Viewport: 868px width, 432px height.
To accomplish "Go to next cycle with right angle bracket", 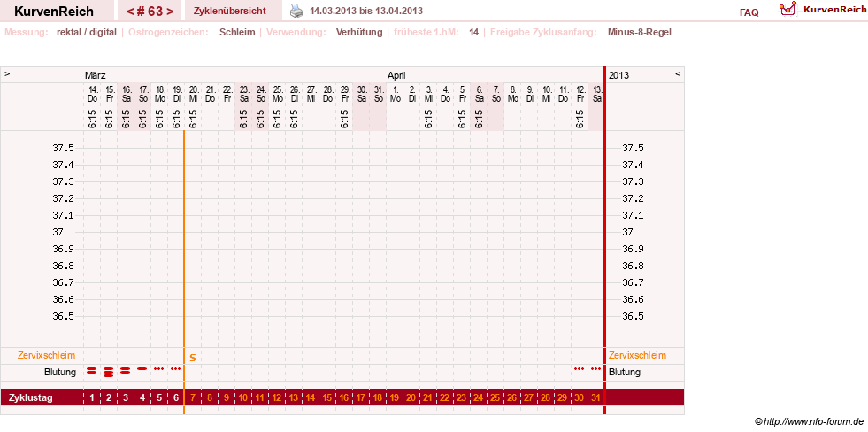I will point(170,12).
